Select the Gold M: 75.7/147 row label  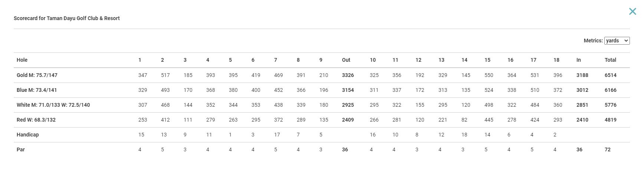37,75
